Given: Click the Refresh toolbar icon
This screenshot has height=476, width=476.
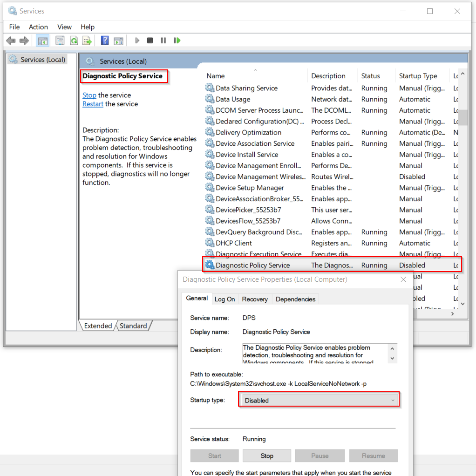Looking at the screenshot, I should click(x=74, y=41).
